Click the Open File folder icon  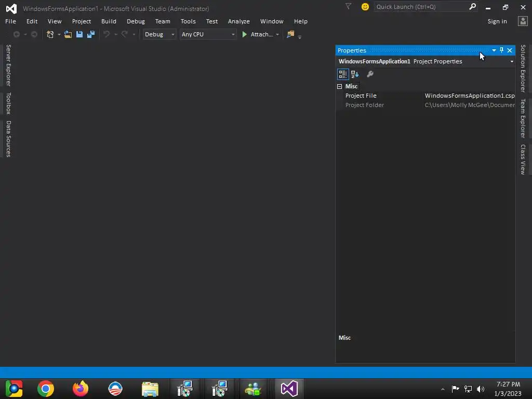68,34
